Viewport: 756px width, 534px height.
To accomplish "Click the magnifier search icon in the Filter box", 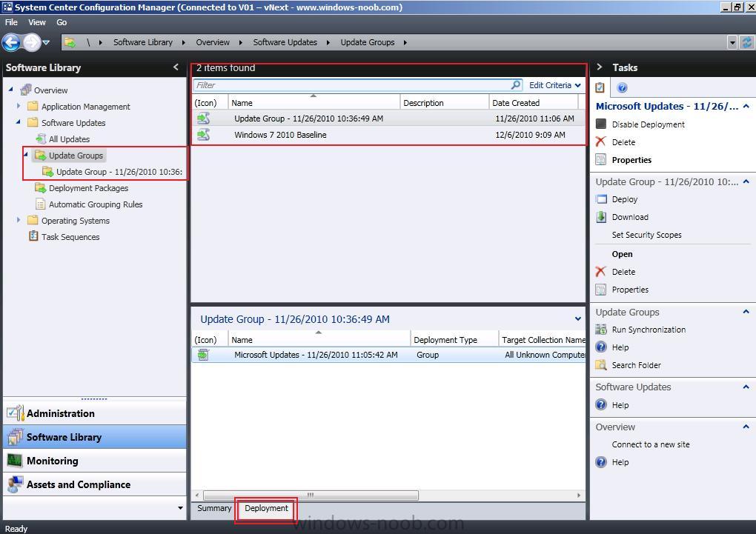I will (515, 85).
